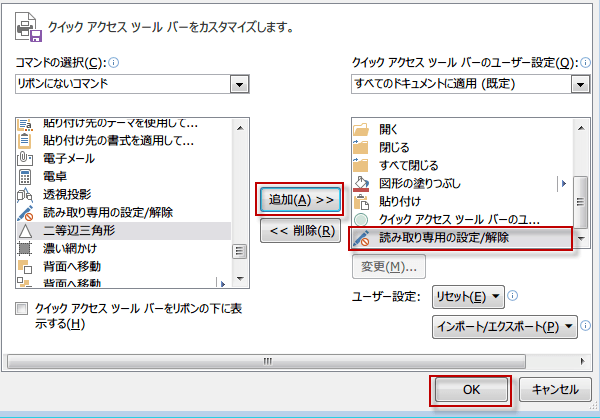Viewport: 600px width, 418px height.
Task: Click the 濃い網かけ shading icon
Action: pyautogui.click(x=25, y=249)
